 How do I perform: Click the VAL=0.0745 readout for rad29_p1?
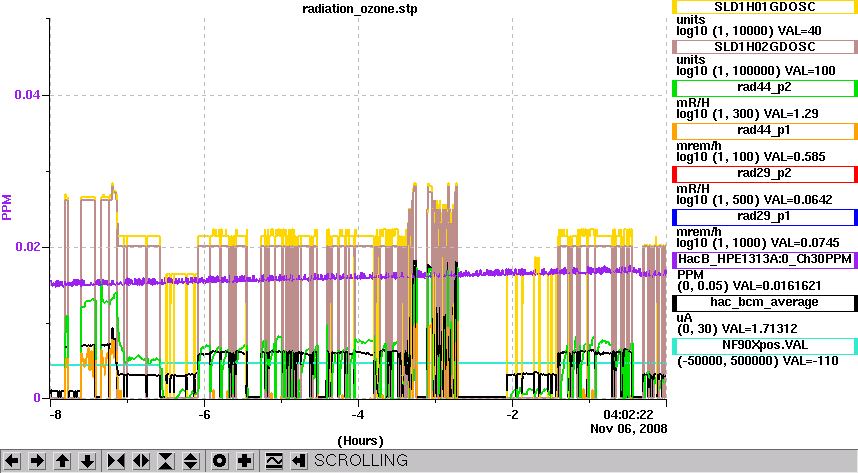tap(807, 243)
